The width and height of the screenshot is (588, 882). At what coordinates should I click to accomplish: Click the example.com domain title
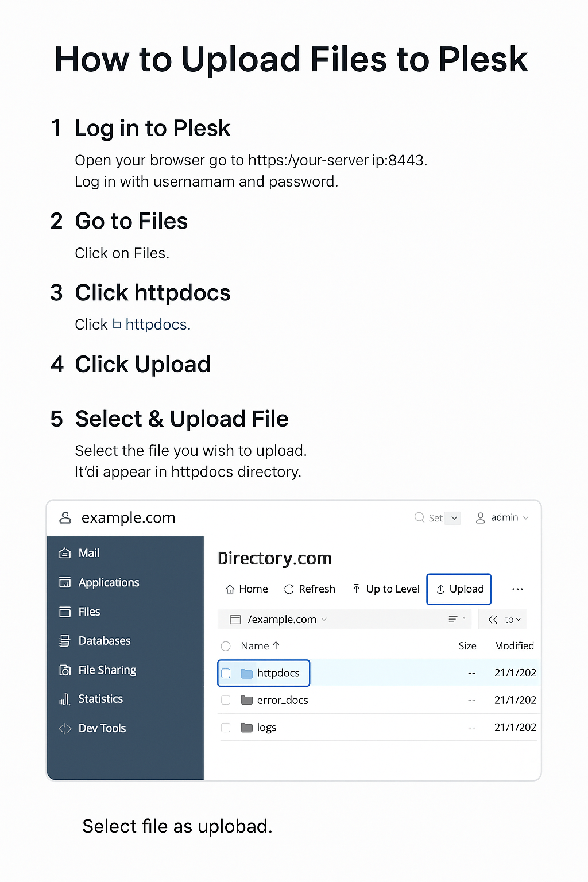(x=128, y=518)
